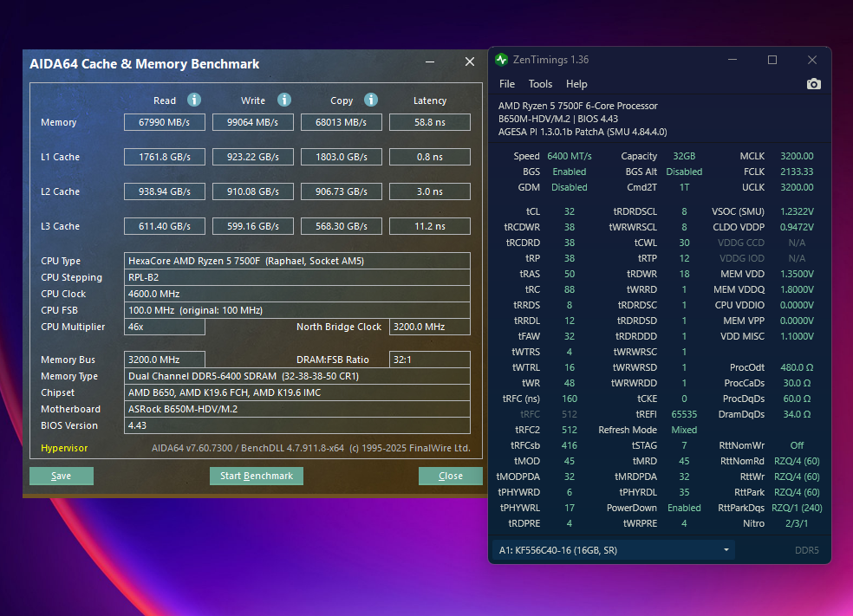Image resolution: width=853 pixels, height=616 pixels.
Task: Click the Close button in AIDA64
Action: (x=451, y=476)
